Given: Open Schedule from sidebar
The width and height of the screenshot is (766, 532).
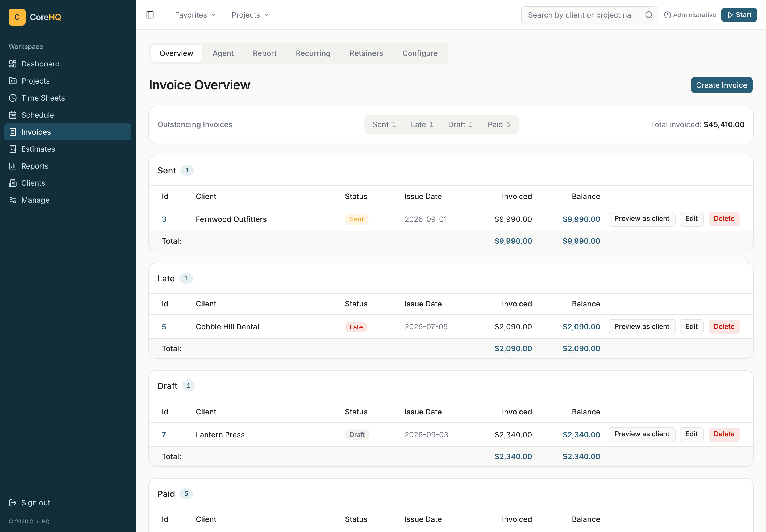Looking at the screenshot, I should click(x=68, y=115).
